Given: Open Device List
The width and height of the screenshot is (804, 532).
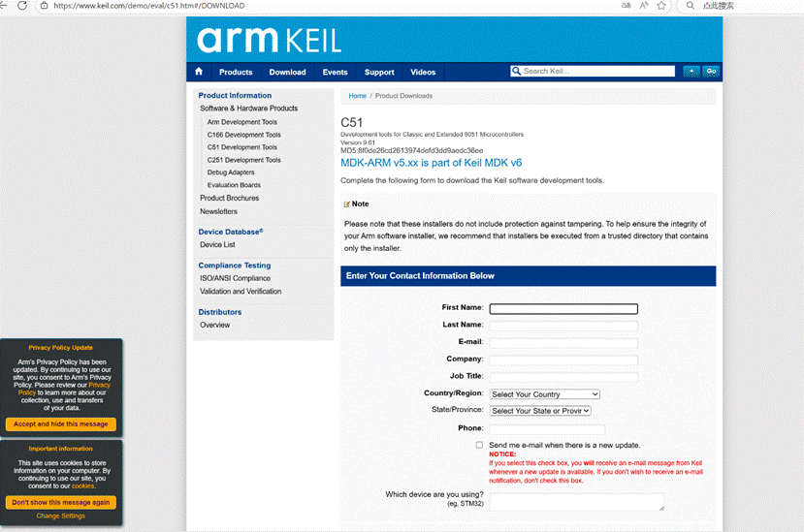Looking at the screenshot, I should pyautogui.click(x=217, y=244).
